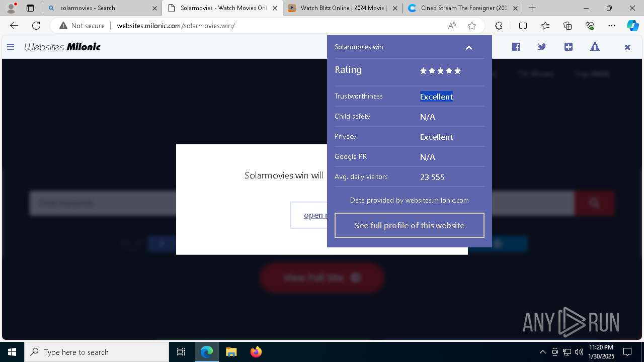The image size is (644, 362).
Task: Click Data provided by websites.milonic.com text
Action: pos(410,200)
